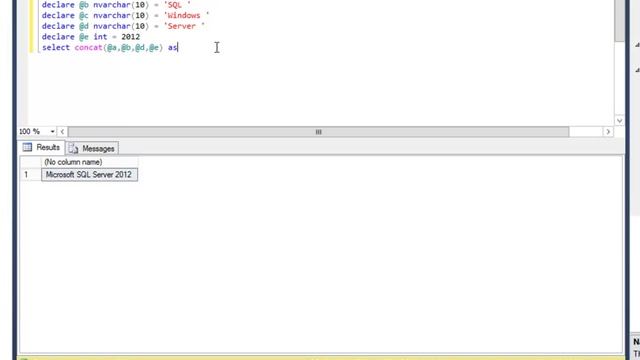The image size is (640, 360).
Task: Click the horizontal scrollbar left arrow
Action: tap(62, 132)
